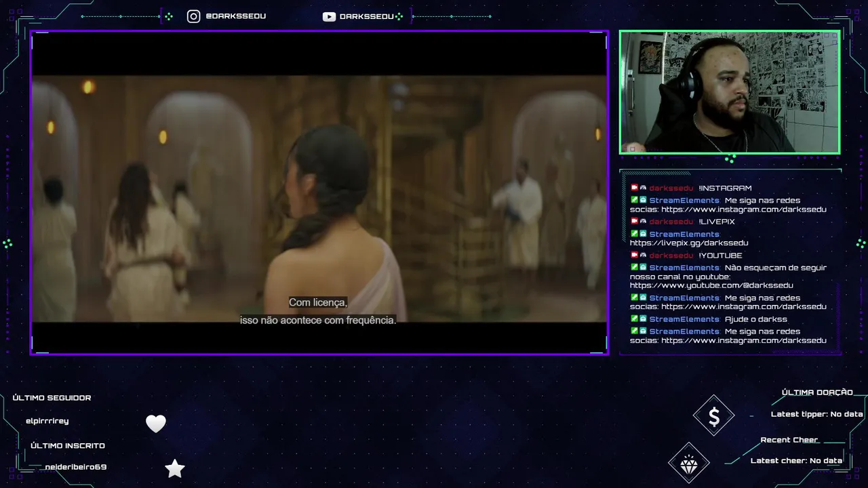Click the red badge beside darkssedu !LIVEPIX
The width and height of the screenshot is (868, 488).
coord(635,222)
